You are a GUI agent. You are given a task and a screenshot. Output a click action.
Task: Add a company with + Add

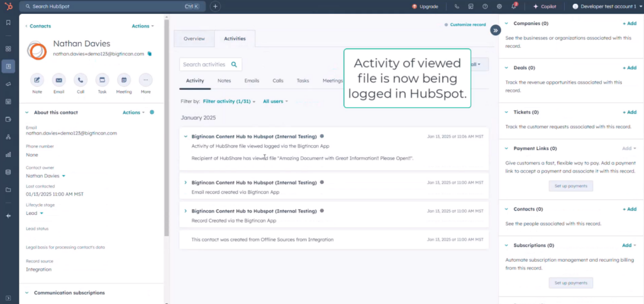click(630, 23)
